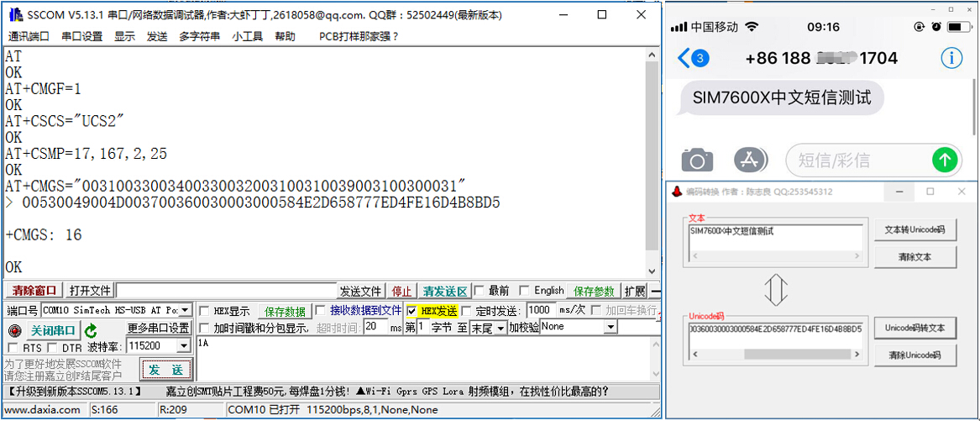Screen dimensions: 980x421
Task: Click the up arrow of terminal scrollbar
Action: pyautogui.click(x=652, y=55)
